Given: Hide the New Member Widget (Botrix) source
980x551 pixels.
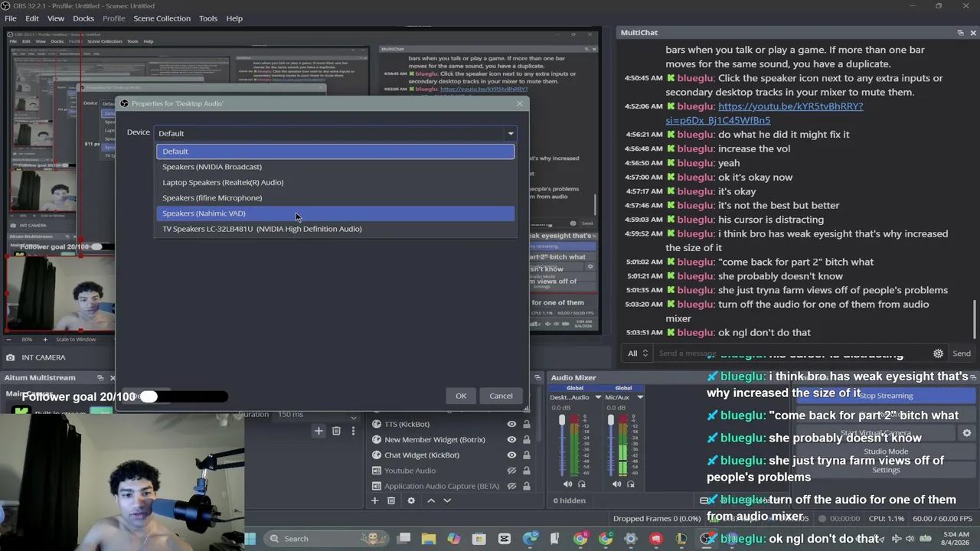Looking at the screenshot, I should click(x=511, y=440).
